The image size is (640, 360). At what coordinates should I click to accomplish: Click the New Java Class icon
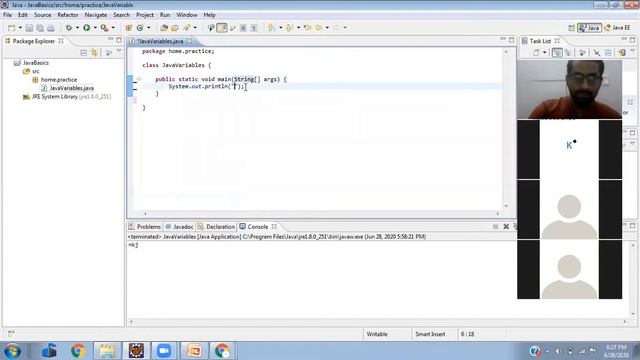[140, 28]
